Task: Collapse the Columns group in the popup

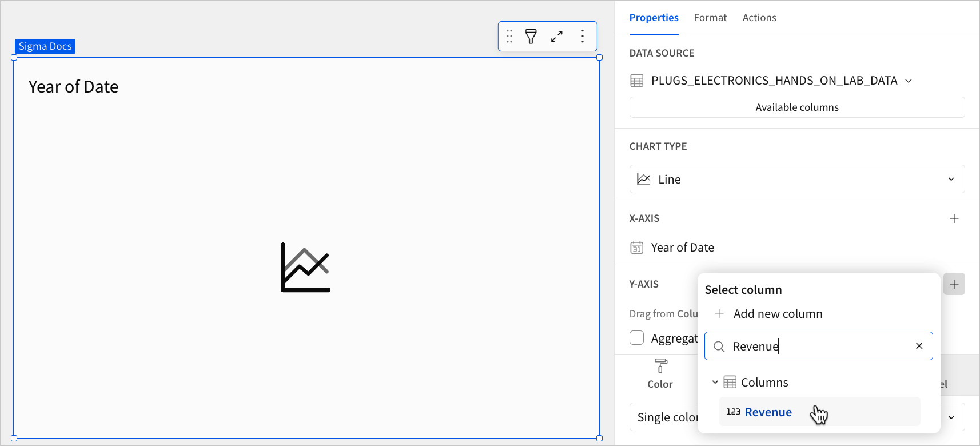Action: point(714,381)
